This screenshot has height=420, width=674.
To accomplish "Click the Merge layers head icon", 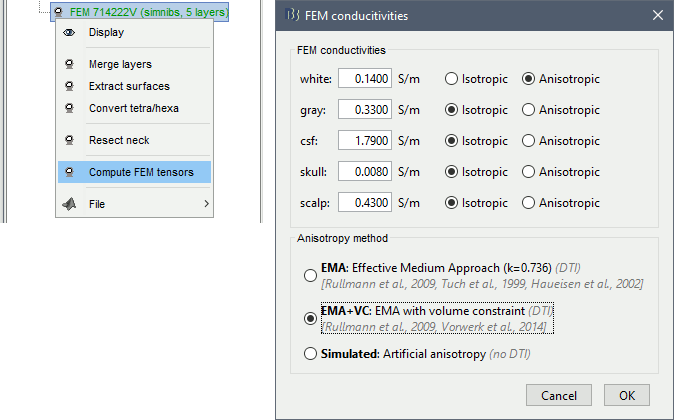I will tap(69, 64).
